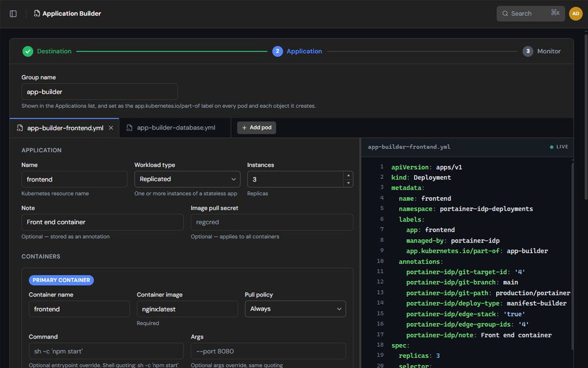Click the 'deploy-type: manifest-builder' line
Viewport: 588px width, 368px height.
point(486,303)
